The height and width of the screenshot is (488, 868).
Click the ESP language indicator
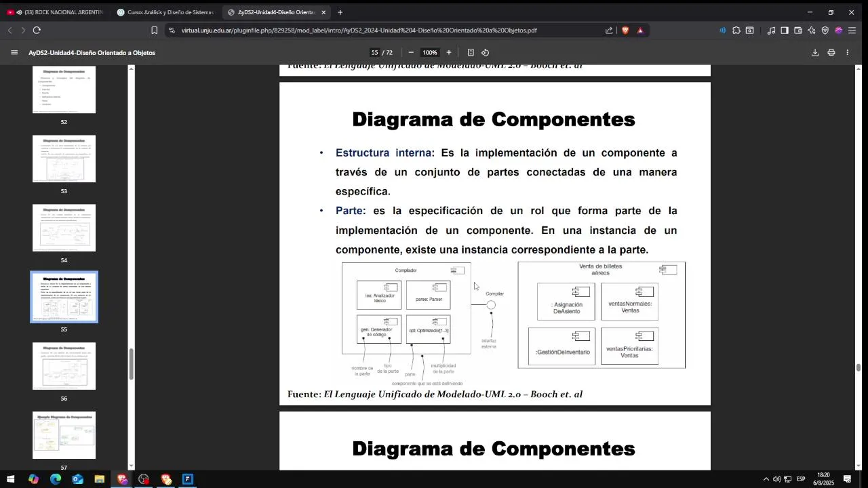tap(801, 479)
